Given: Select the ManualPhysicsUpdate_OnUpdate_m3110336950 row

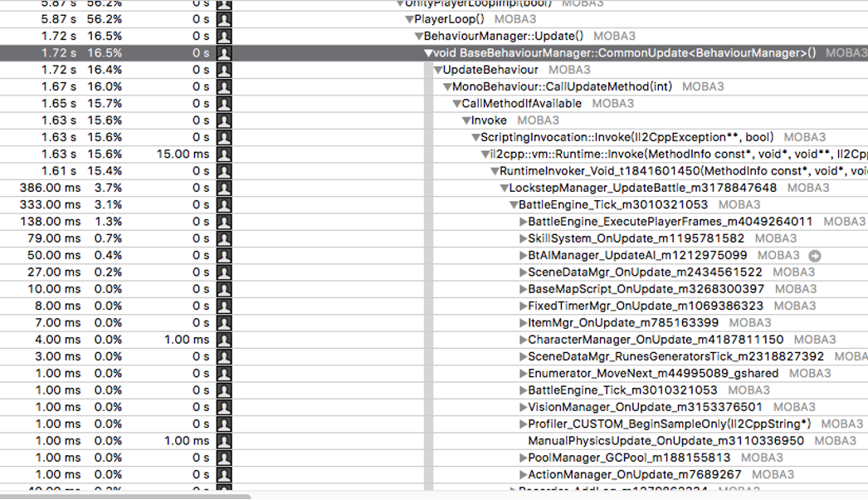Looking at the screenshot, I should coord(434,441).
